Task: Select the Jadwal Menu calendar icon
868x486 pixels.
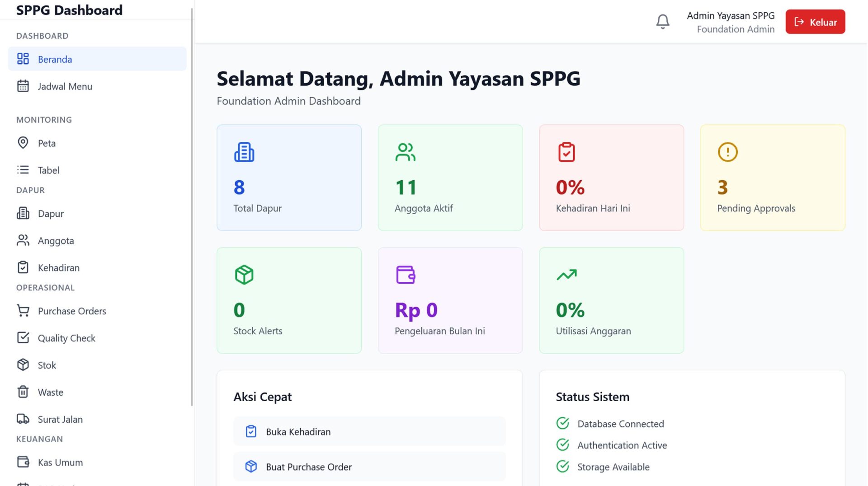Action: pyautogui.click(x=23, y=86)
